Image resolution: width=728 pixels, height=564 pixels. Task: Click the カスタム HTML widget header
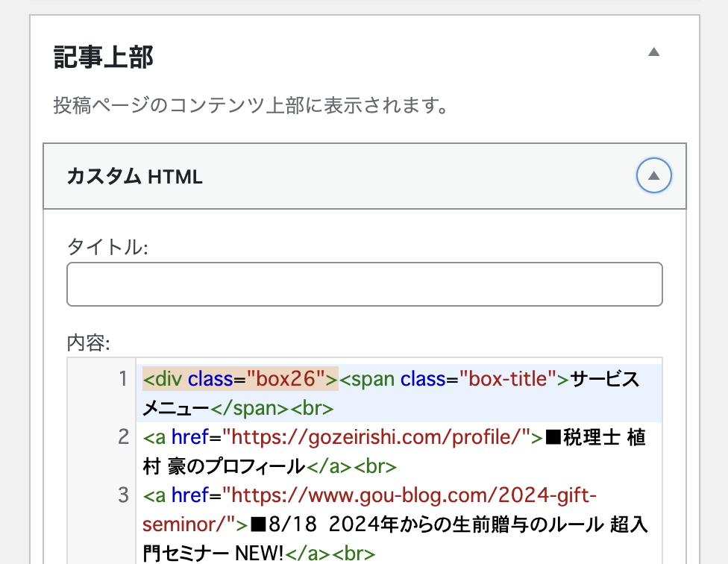pos(365,176)
